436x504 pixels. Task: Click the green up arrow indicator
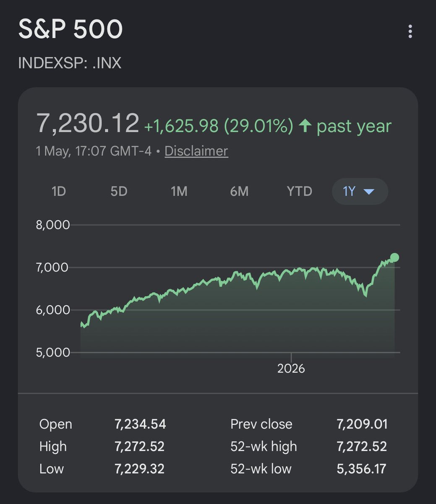[305, 126]
